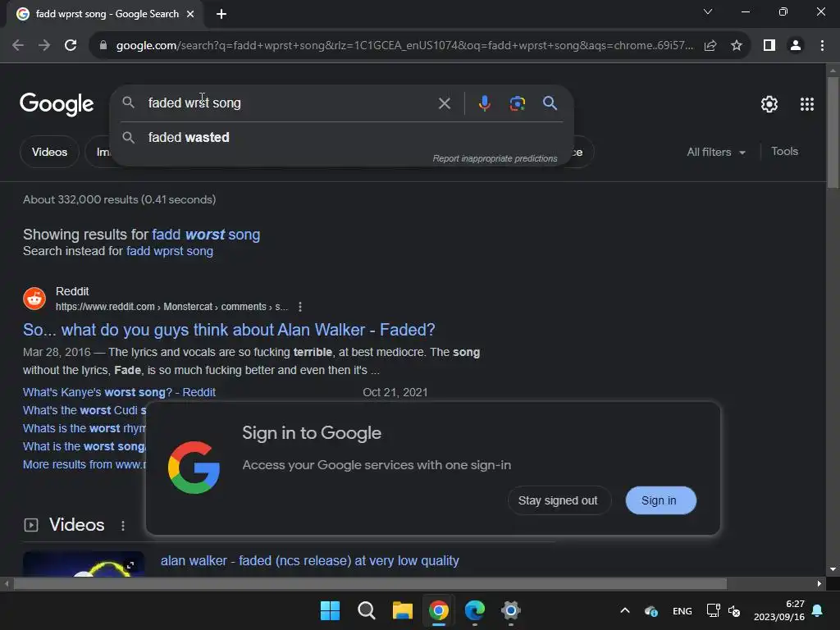Viewport: 840px width, 630px height.
Task: Open 'what do you guys think about Alan Walker' result
Action: (229, 330)
